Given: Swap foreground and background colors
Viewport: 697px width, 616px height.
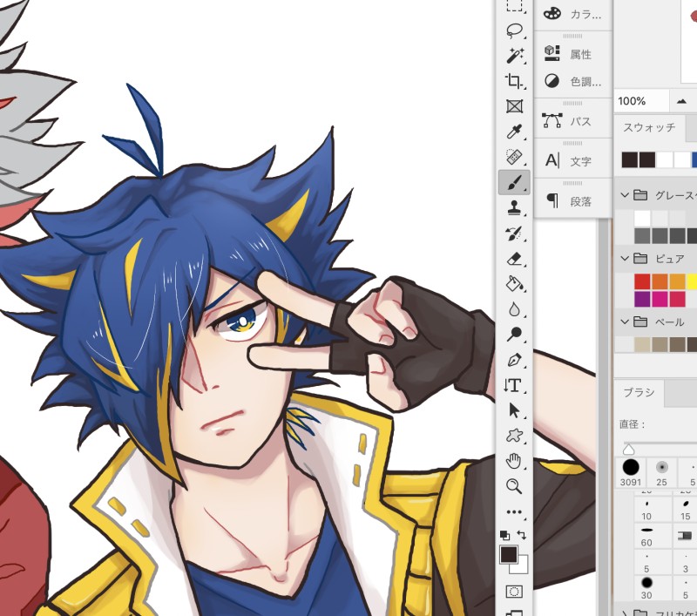Looking at the screenshot, I should 522,535.
